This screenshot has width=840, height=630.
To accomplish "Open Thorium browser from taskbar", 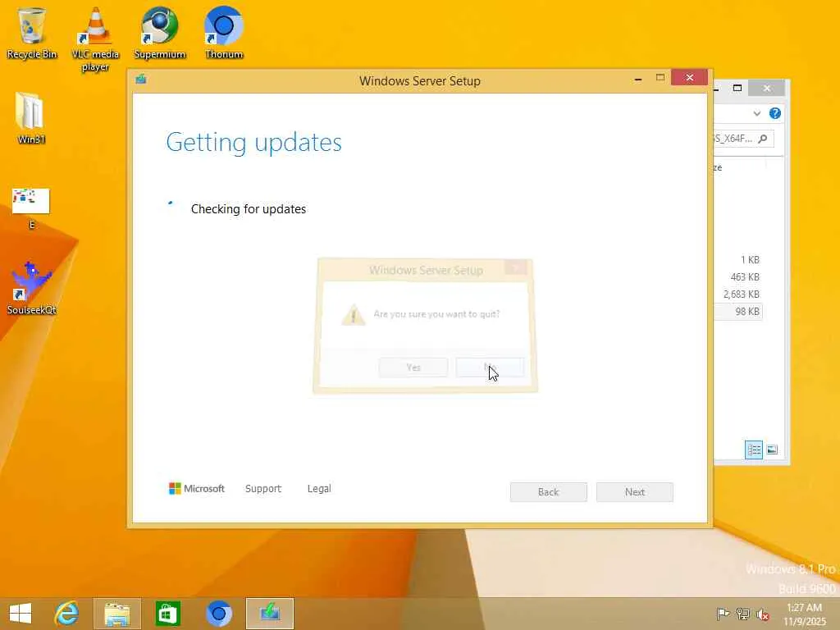I will [x=218, y=614].
